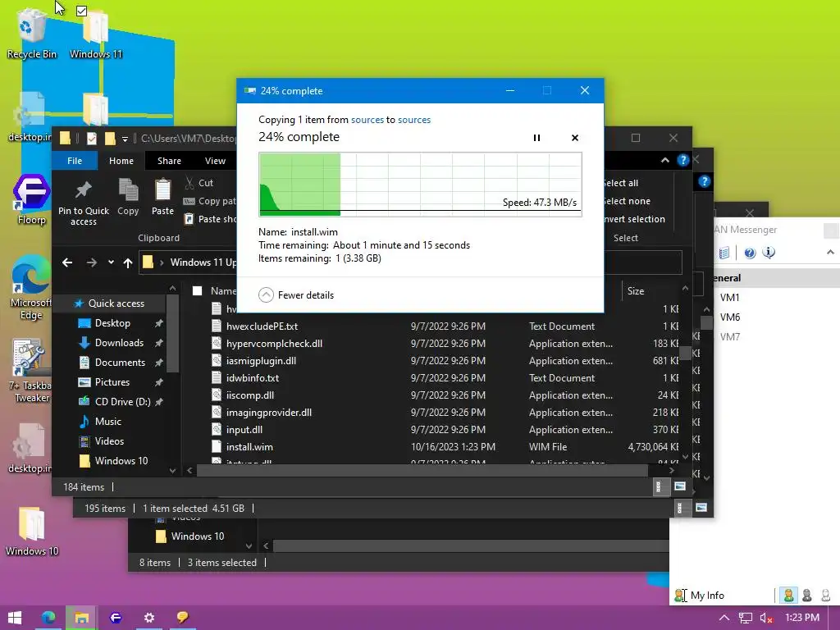Image resolution: width=840 pixels, height=630 pixels.
Task: Click the horizontal scrollbar in file list
Action: point(422,470)
